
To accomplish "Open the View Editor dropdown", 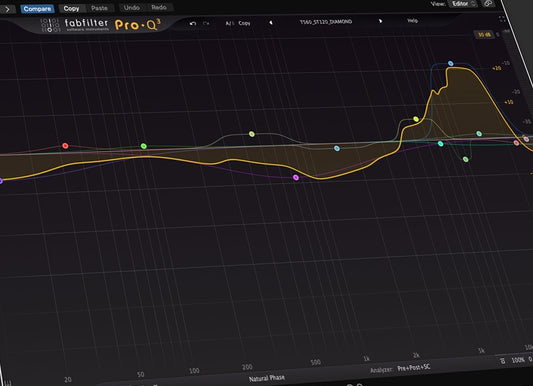I will pyautogui.click(x=464, y=4).
